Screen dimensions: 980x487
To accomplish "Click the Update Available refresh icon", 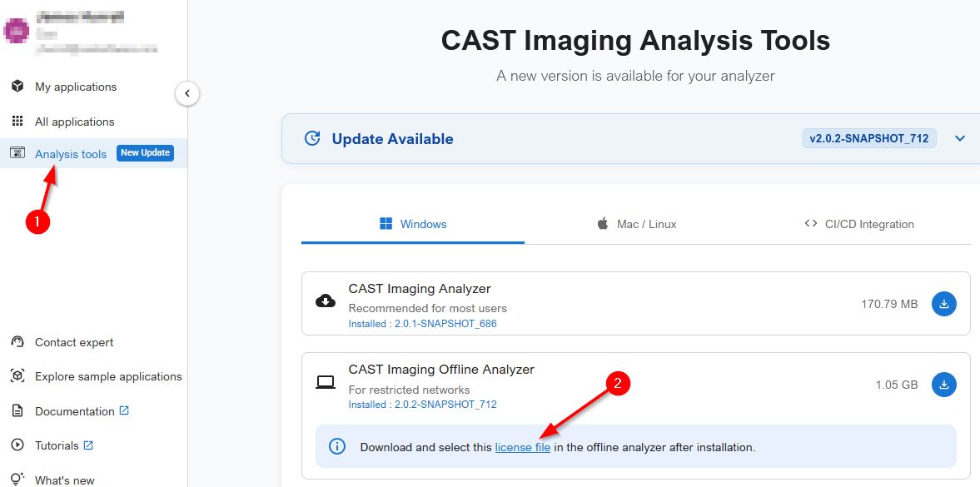I will point(312,139).
